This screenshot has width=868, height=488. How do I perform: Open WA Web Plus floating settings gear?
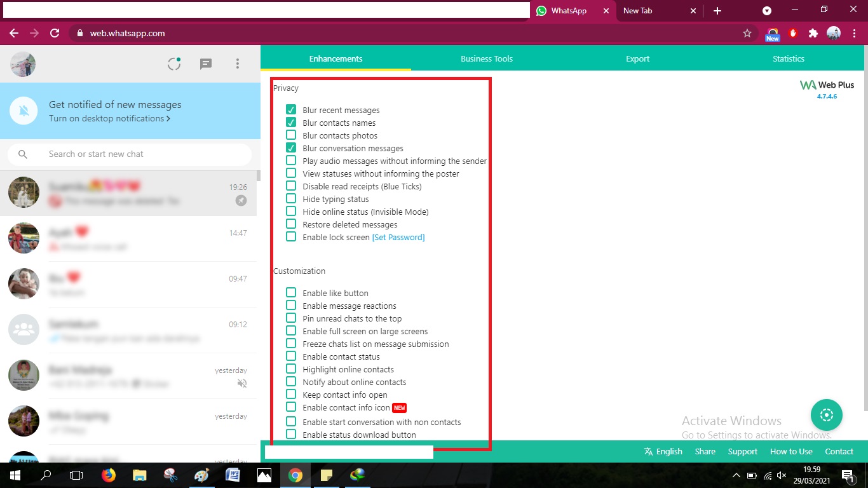coord(826,415)
